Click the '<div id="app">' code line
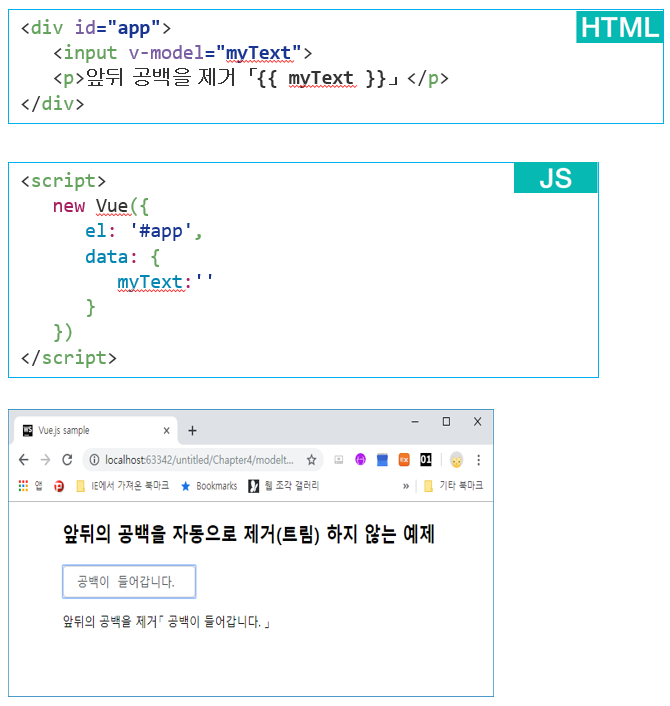This screenshot has height=706, width=670. point(96,28)
